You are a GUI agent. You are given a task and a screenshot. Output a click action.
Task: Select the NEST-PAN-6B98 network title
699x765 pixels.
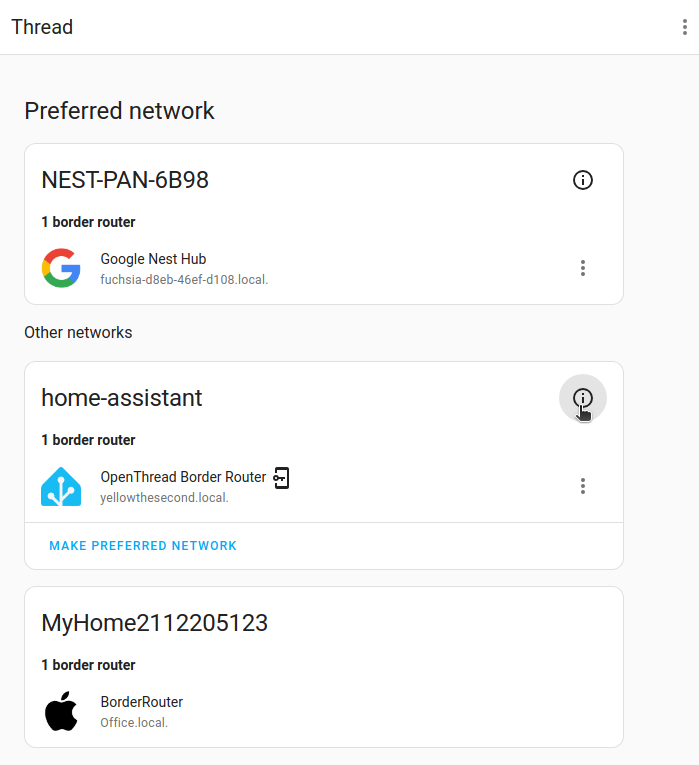[x=125, y=180]
